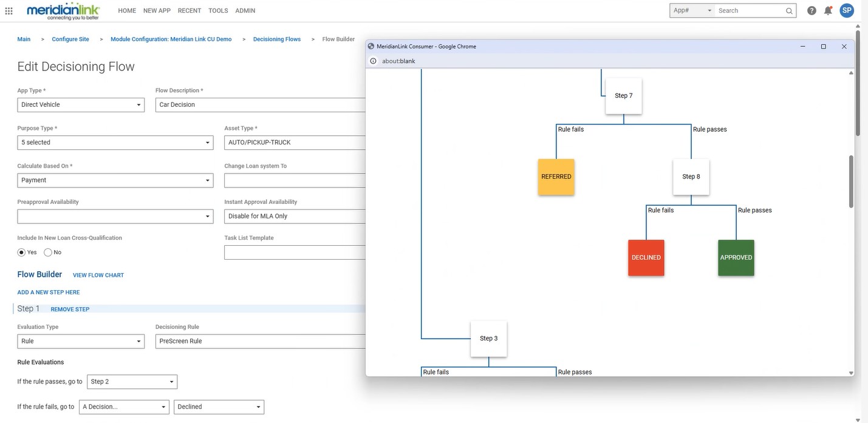This screenshot has height=423, width=868.
Task: Click the MeridianLink logo
Action: (x=61, y=8)
